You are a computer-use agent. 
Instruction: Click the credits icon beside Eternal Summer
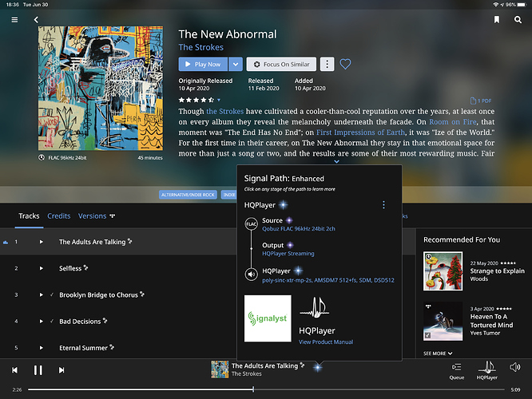pos(112,347)
